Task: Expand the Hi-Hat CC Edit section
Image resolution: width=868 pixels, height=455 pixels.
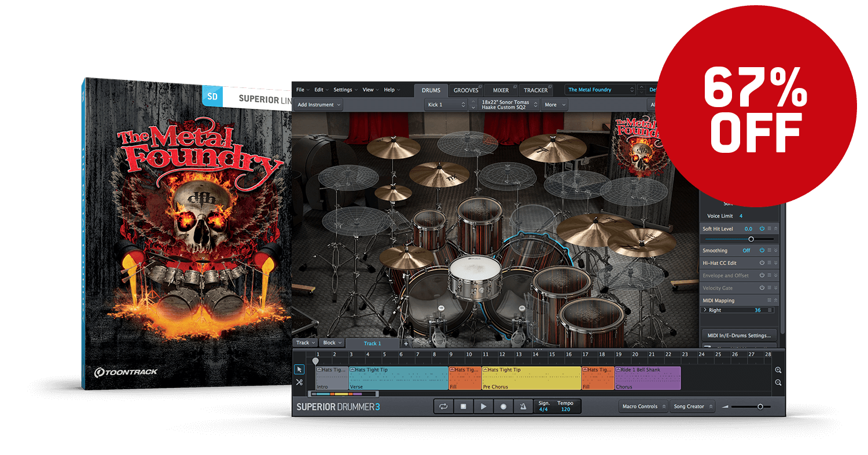Action: pyautogui.click(x=775, y=263)
